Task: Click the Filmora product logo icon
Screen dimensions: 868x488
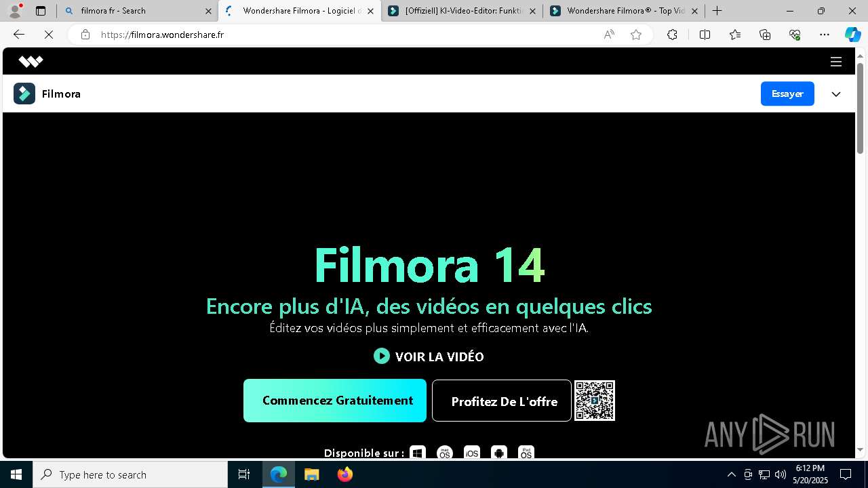Action: pyautogui.click(x=24, y=94)
